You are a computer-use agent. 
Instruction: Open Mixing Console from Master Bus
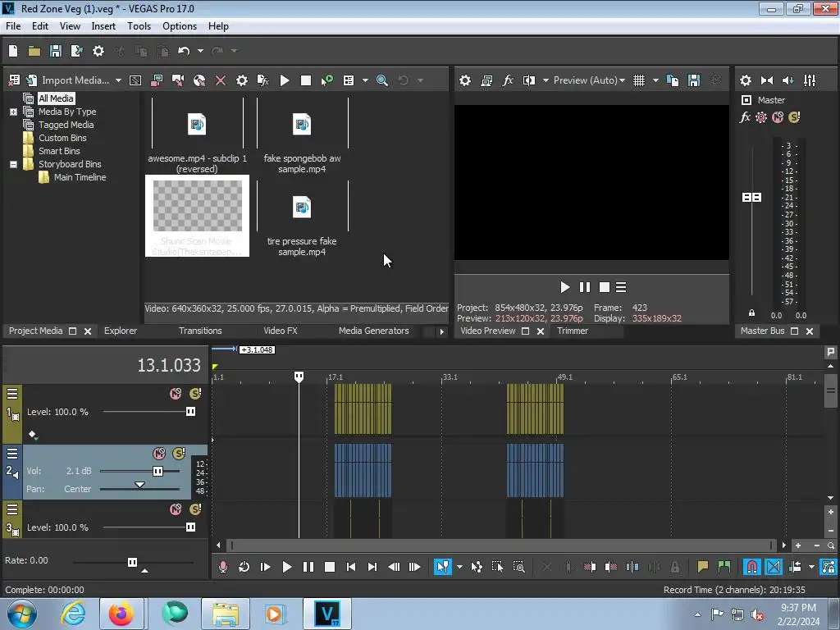pos(810,80)
